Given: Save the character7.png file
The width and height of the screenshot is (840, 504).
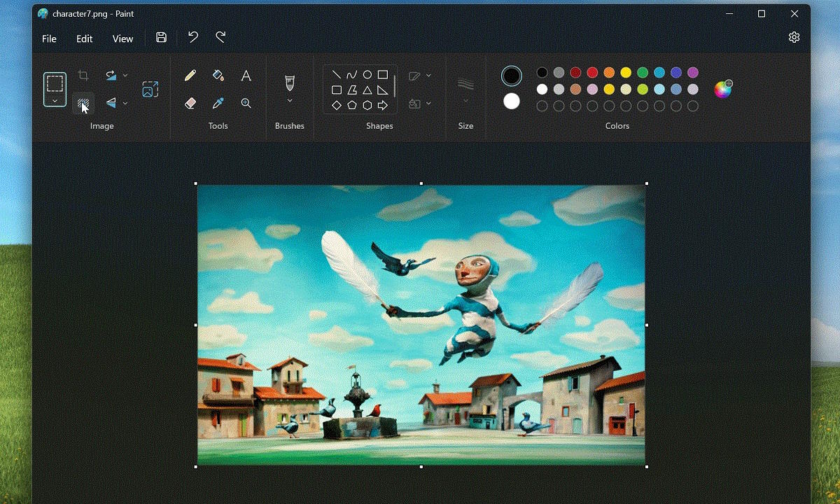Looking at the screenshot, I should click(x=160, y=37).
